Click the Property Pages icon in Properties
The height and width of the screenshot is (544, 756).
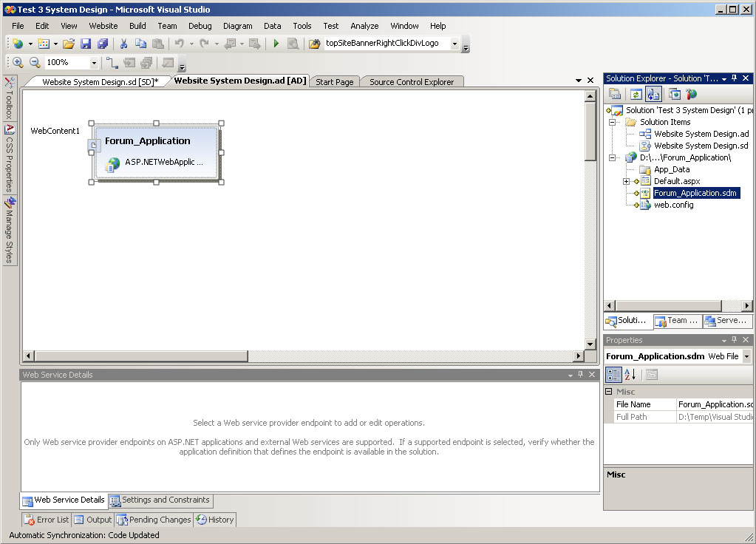click(x=652, y=375)
